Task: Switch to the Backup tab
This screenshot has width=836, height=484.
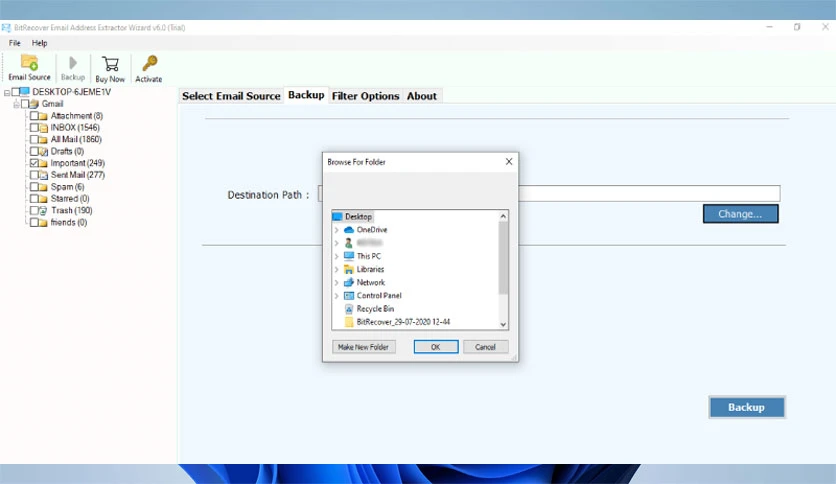Action: click(306, 95)
